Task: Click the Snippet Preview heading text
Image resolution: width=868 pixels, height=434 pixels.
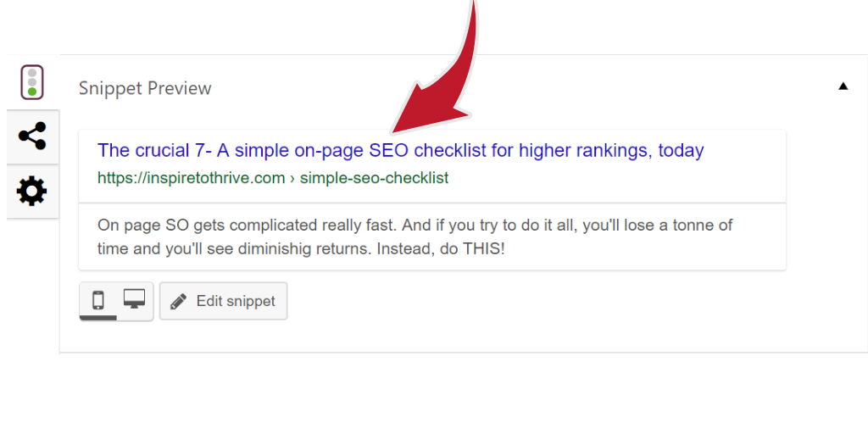Action: (145, 88)
